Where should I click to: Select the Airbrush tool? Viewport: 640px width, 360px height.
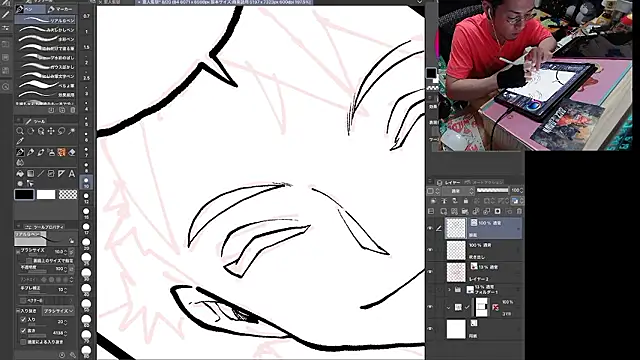(x=51, y=152)
